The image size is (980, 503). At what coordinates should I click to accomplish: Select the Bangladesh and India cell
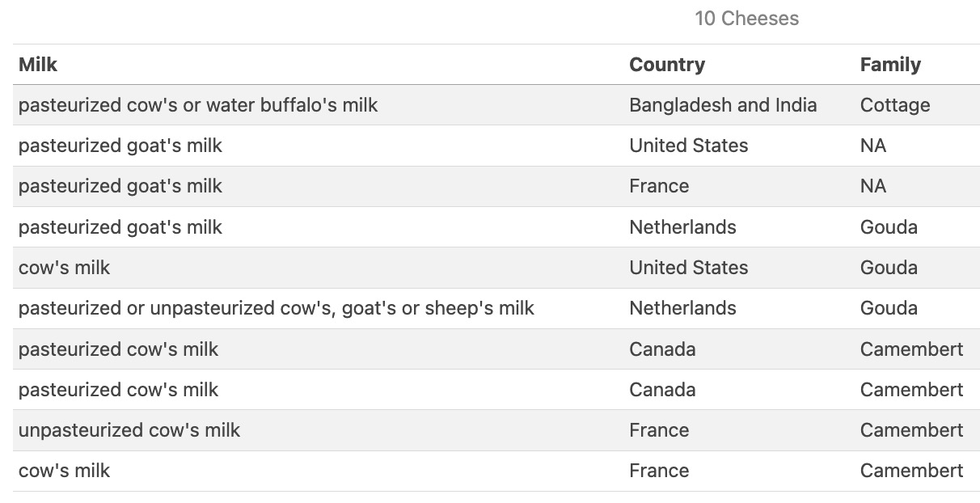click(x=723, y=105)
